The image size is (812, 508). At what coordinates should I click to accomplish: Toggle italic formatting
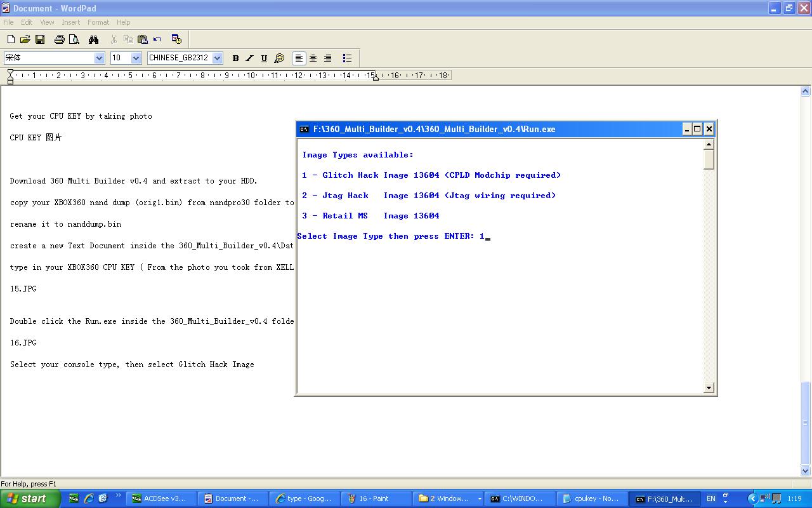click(x=250, y=58)
